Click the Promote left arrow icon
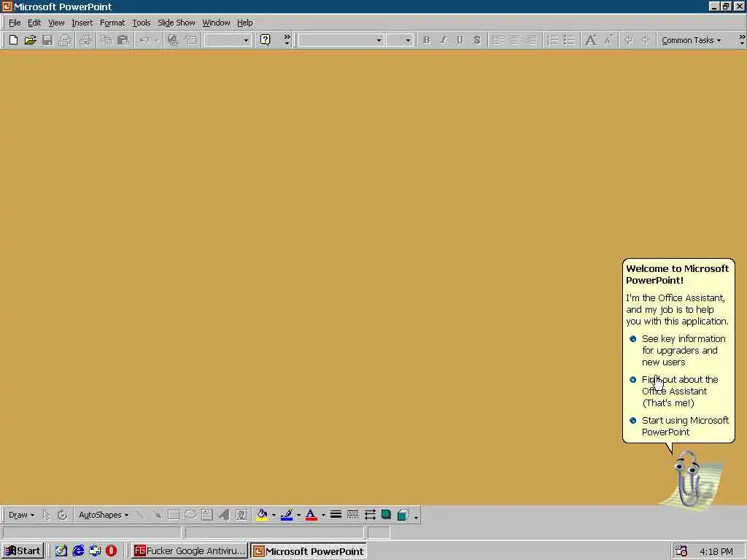This screenshot has height=560, width=747. 629,40
